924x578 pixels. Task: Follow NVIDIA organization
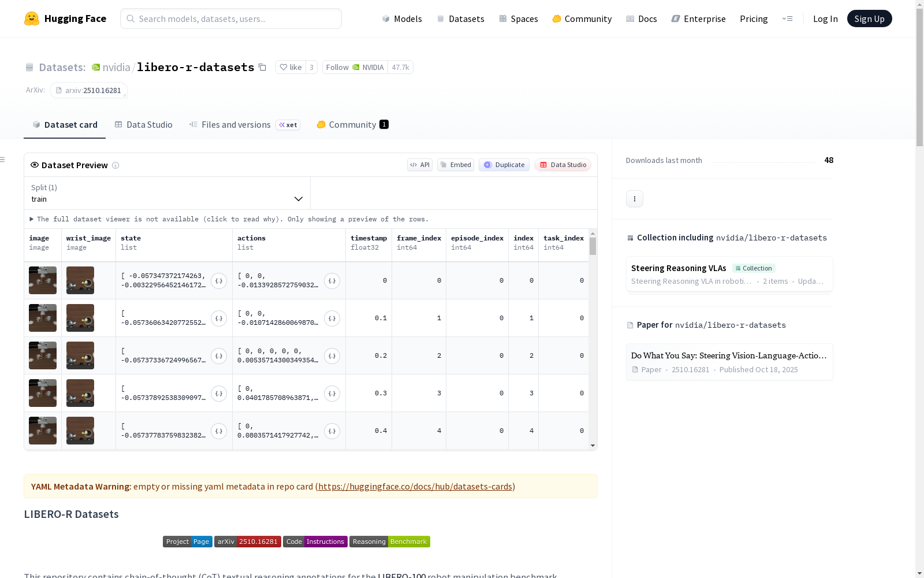click(x=355, y=67)
